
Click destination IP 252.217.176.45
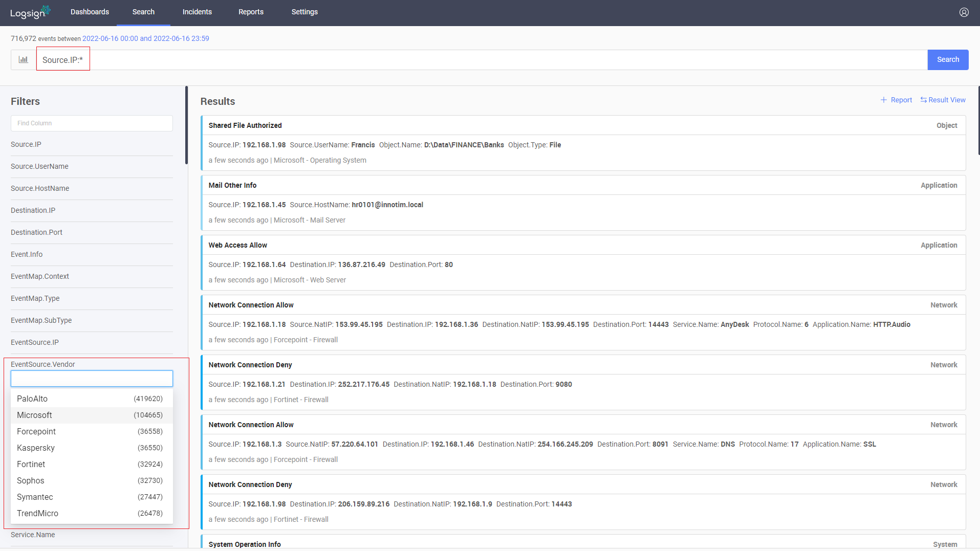pyautogui.click(x=363, y=384)
